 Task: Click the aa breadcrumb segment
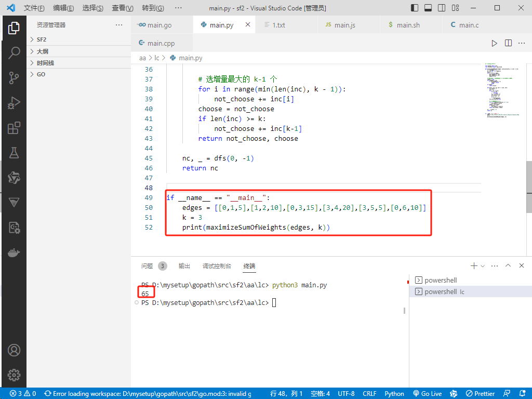tap(142, 58)
